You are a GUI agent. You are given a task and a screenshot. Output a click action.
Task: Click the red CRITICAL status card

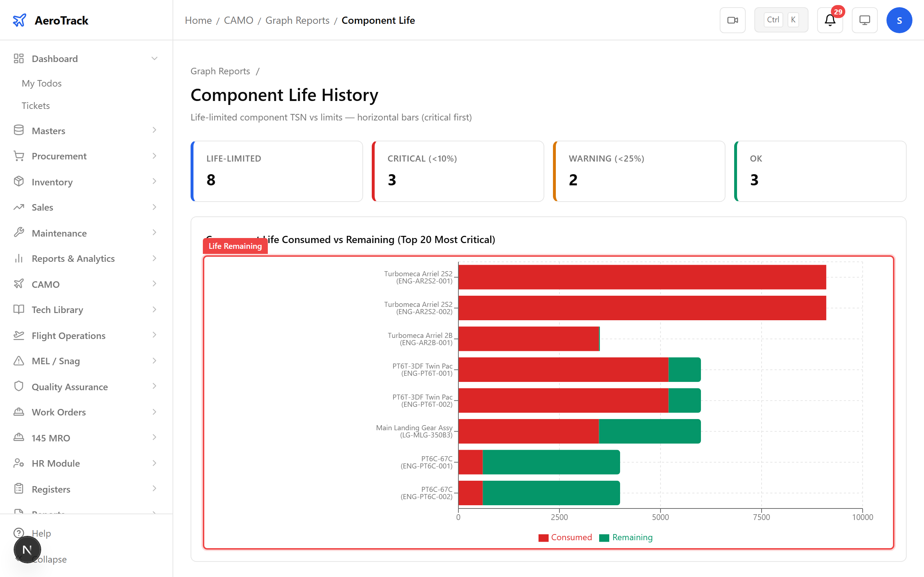(457, 171)
